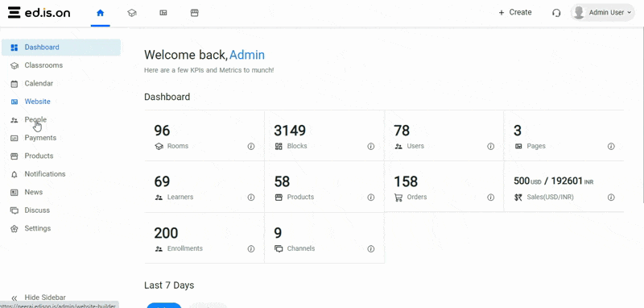This screenshot has width=644, height=308.
Task: Show the info icon on Channels card
Action: 371,249
